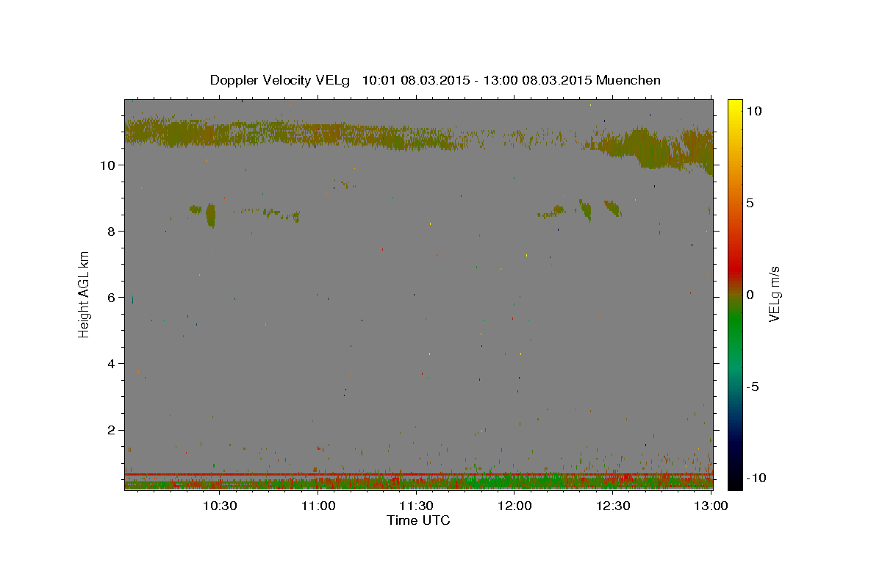Click the location text Muenchen in the title
The height and width of the screenshot is (588, 882).
coord(628,80)
